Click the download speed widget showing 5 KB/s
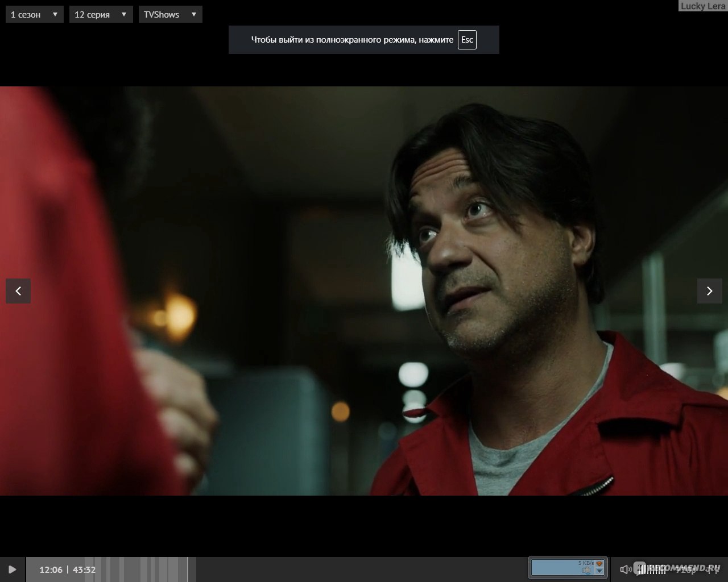728x582 pixels. [568, 567]
